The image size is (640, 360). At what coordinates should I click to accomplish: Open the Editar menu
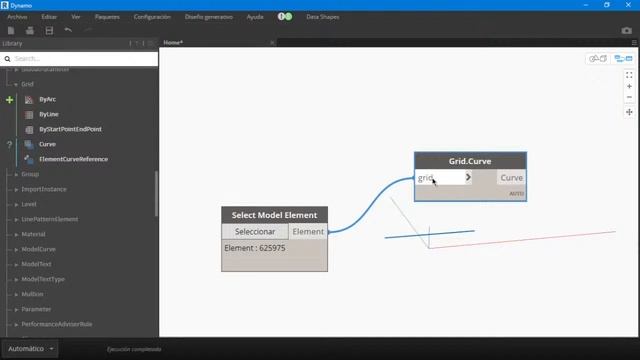click(x=49, y=17)
